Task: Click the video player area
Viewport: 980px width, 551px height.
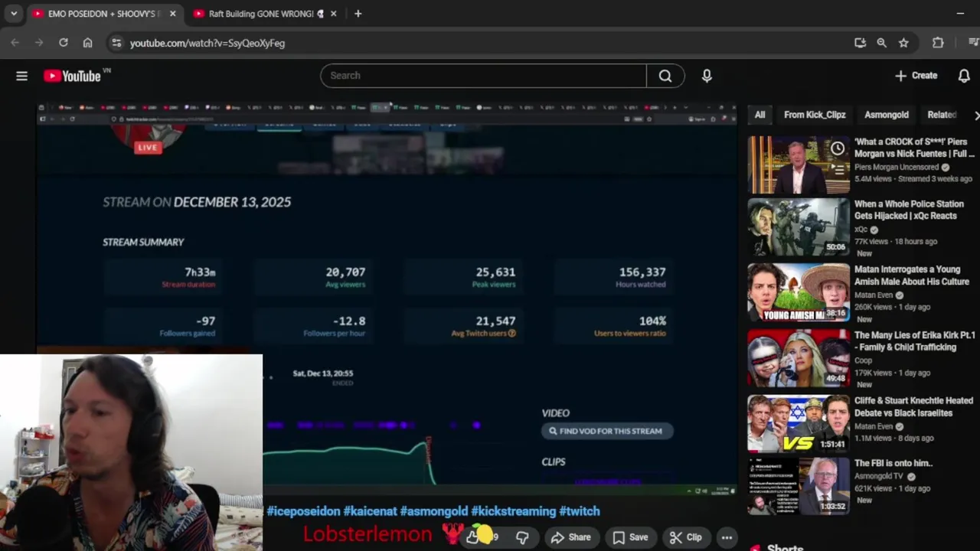Action: [387, 298]
